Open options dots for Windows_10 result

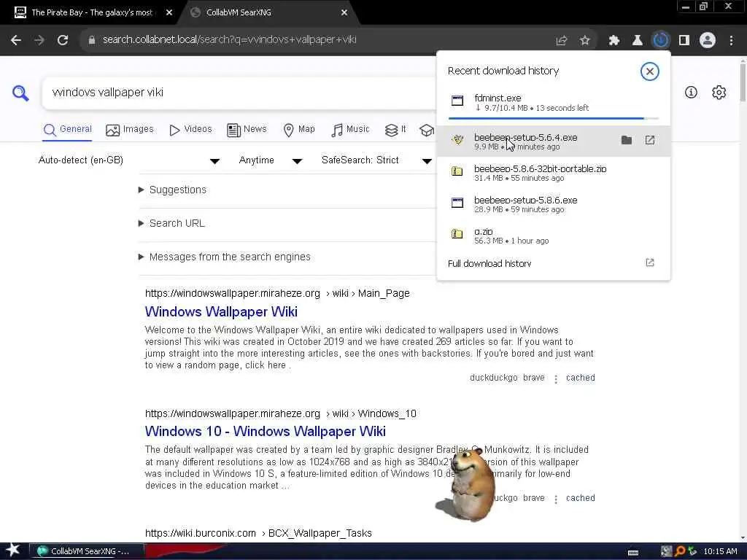tap(555, 499)
